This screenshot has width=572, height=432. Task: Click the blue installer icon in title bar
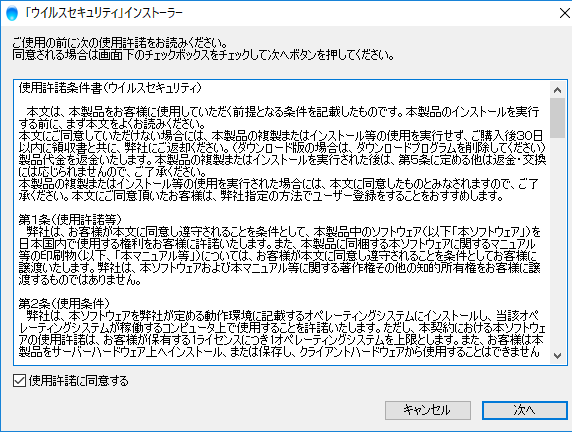12,13
